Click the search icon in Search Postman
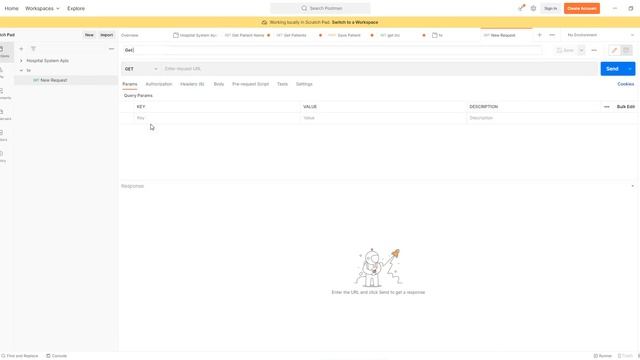Viewport: 640px width, 360px height. pyautogui.click(x=304, y=8)
